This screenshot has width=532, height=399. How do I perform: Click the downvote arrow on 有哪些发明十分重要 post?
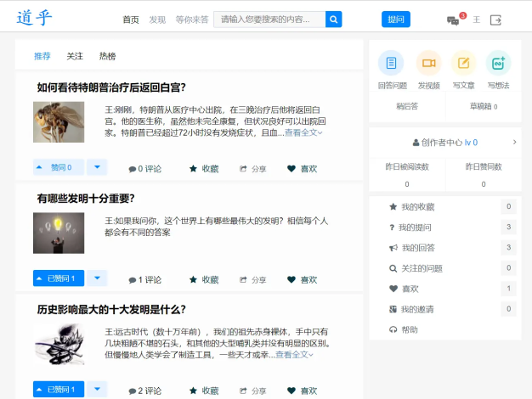[97, 278]
